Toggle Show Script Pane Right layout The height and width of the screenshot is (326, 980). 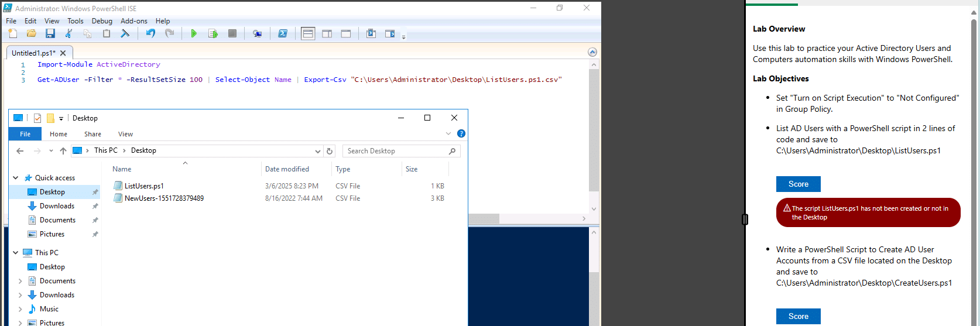pos(327,34)
